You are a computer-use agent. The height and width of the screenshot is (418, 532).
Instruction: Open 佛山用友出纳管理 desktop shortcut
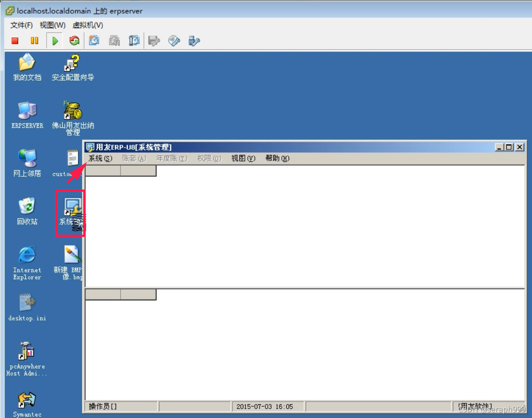click(73, 118)
